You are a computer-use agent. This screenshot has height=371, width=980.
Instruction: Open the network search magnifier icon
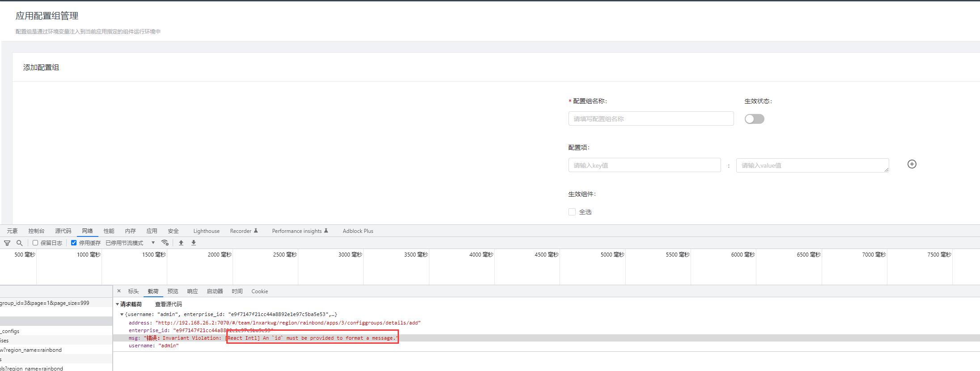19,243
